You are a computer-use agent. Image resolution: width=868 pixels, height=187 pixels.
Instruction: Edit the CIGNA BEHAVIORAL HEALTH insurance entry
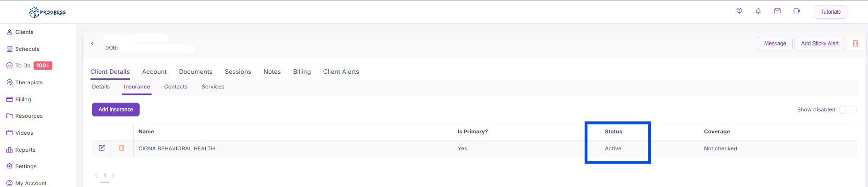[102, 148]
